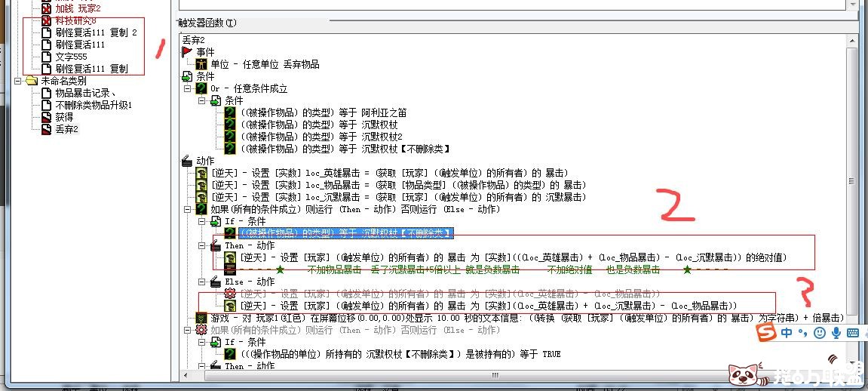Click the clapperboard icon of Else - 动作
Screen dimensions: 868x391
216,282
